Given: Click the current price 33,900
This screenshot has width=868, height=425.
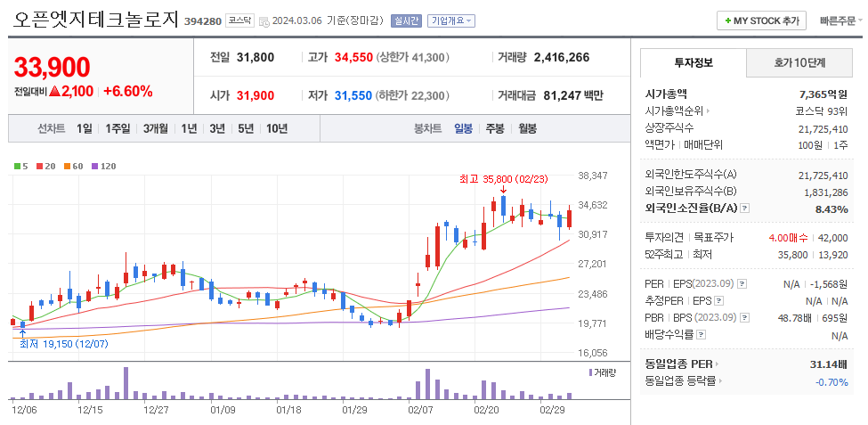Looking at the screenshot, I should coord(52,67).
